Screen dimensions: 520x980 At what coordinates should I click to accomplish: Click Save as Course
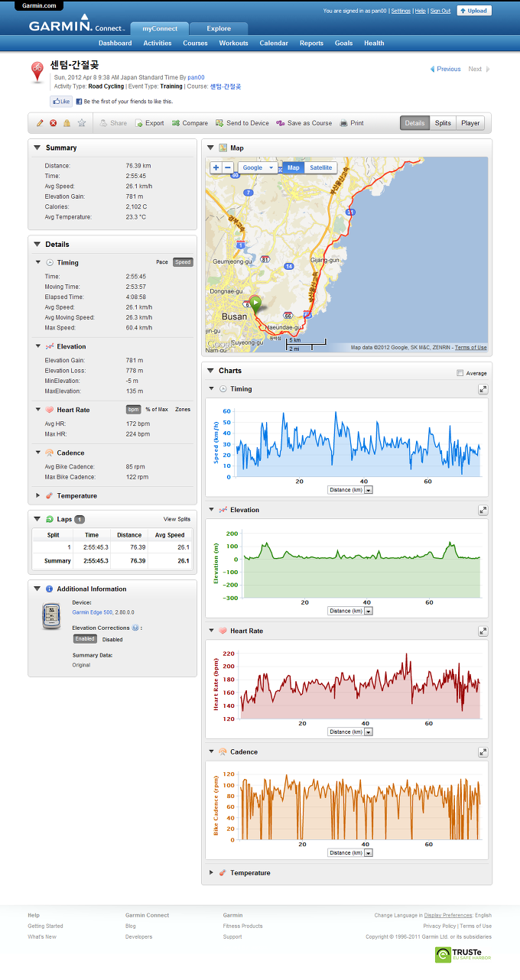[x=304, y=123]
